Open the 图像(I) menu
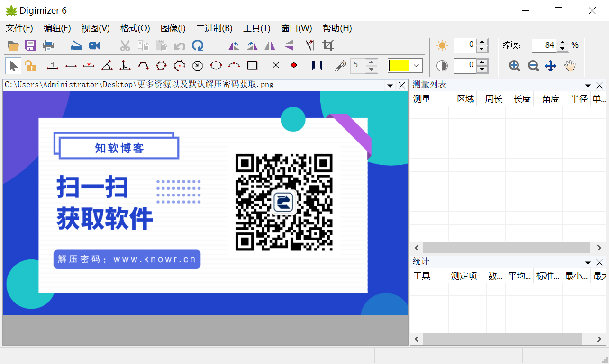The width and height of the screenshot is (609, 364). click(173, 28)
